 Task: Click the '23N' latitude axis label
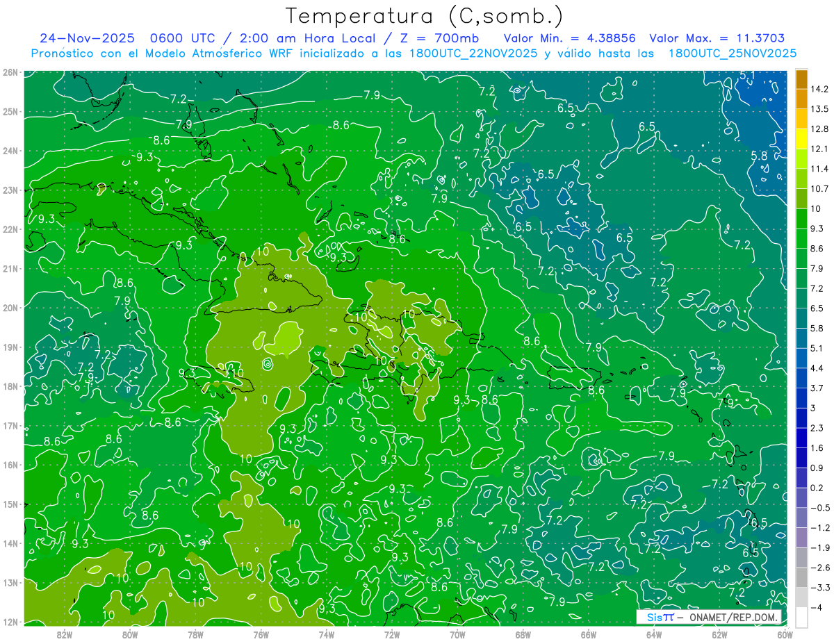click(x=10, y=190)
